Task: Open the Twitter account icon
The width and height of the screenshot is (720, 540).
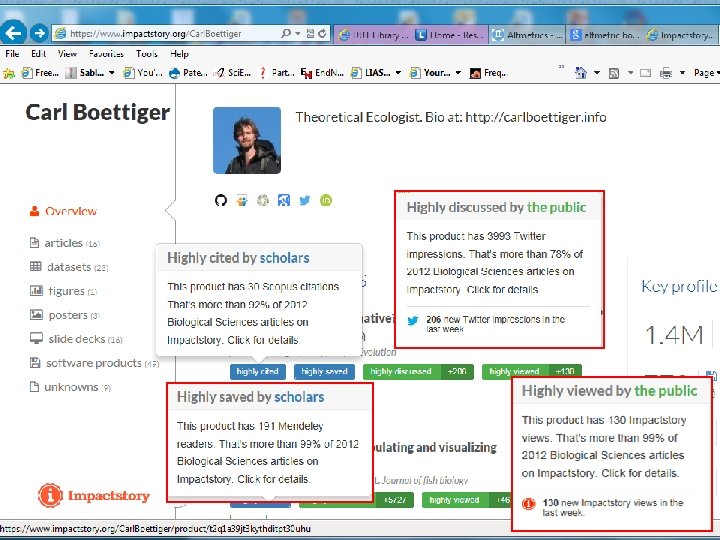Action: (x=305, y=201)
